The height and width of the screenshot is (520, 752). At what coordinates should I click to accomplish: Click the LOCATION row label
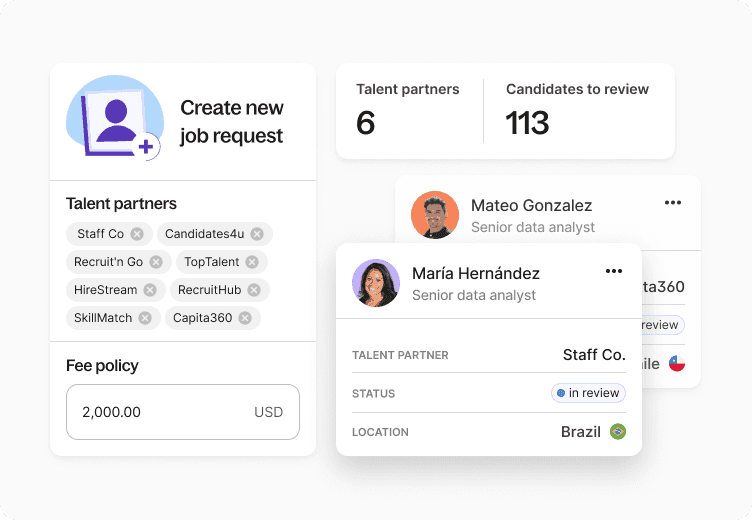[380, 432]
